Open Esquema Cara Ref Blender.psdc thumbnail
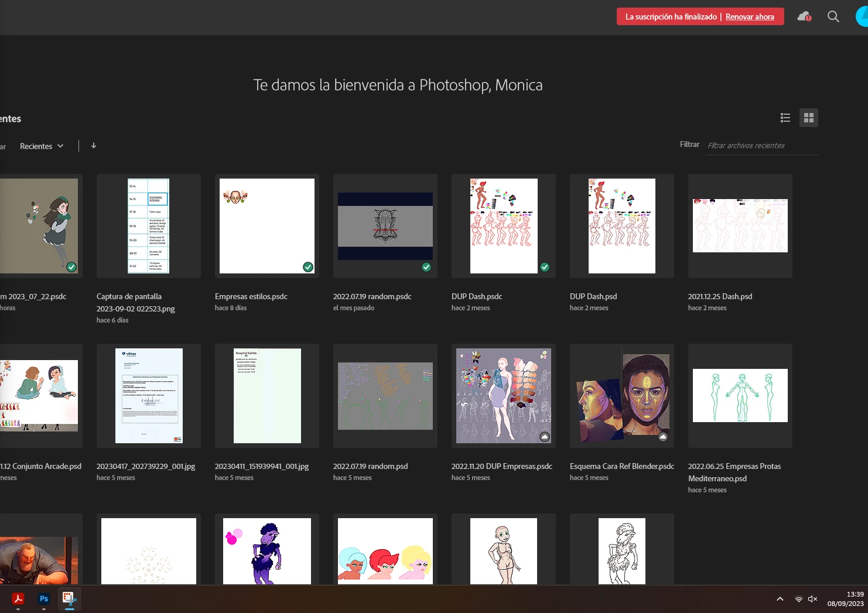The height and width of the screenshot is (613, 868). tap(622, 396)
